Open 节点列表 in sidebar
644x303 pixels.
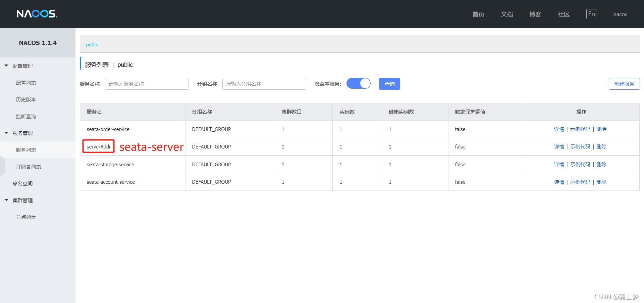[x=26, y=217]
